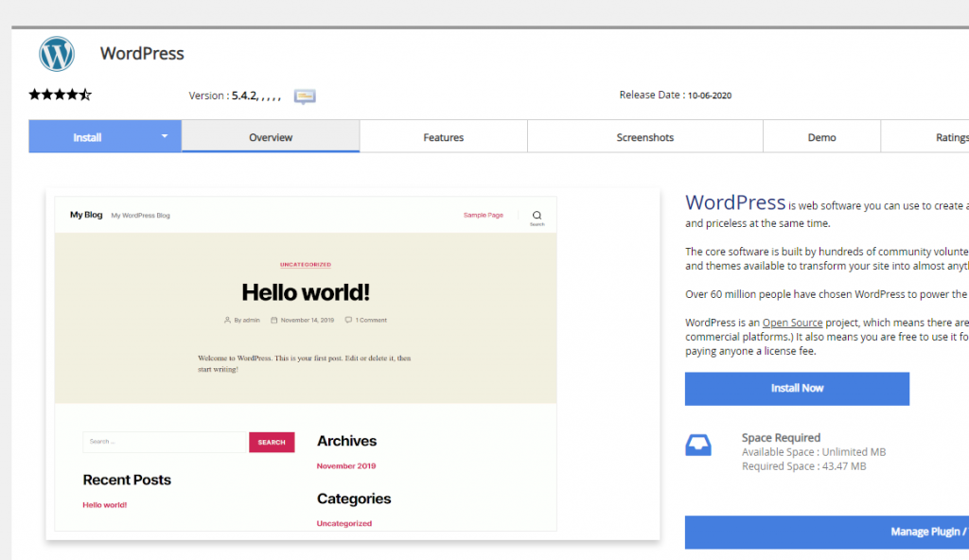Click the calendar icon beside November 14, 2019

coord(274,320)
